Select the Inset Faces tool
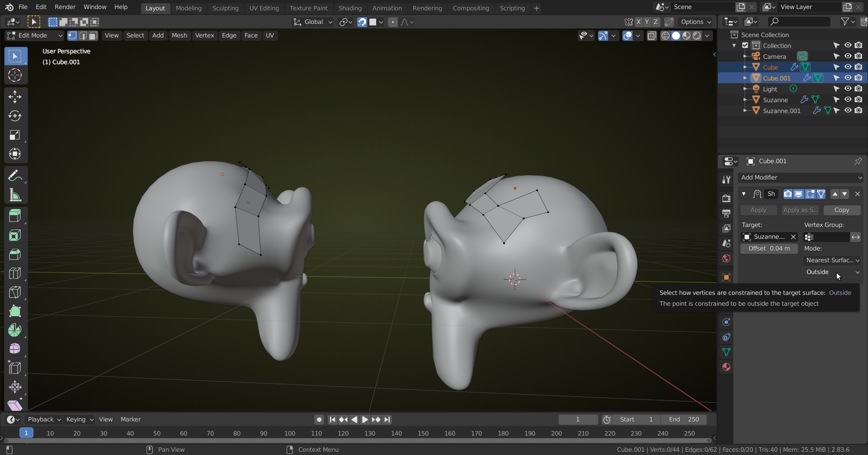Viewport: 868px width, 455px height. 15,235
